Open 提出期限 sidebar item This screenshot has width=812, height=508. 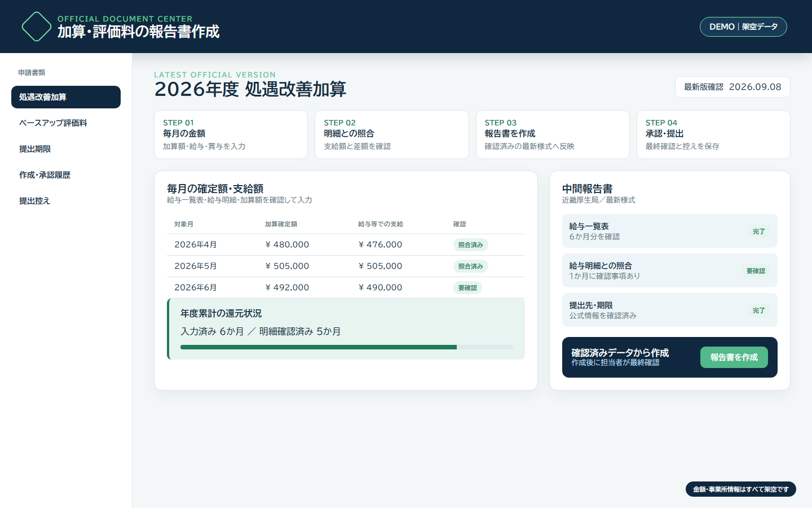click(66, 149)
